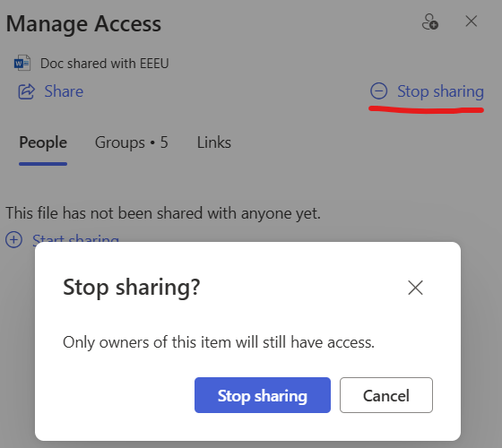Open the Groups • 5 tab
502x448 pixels.
pos(131,142)
